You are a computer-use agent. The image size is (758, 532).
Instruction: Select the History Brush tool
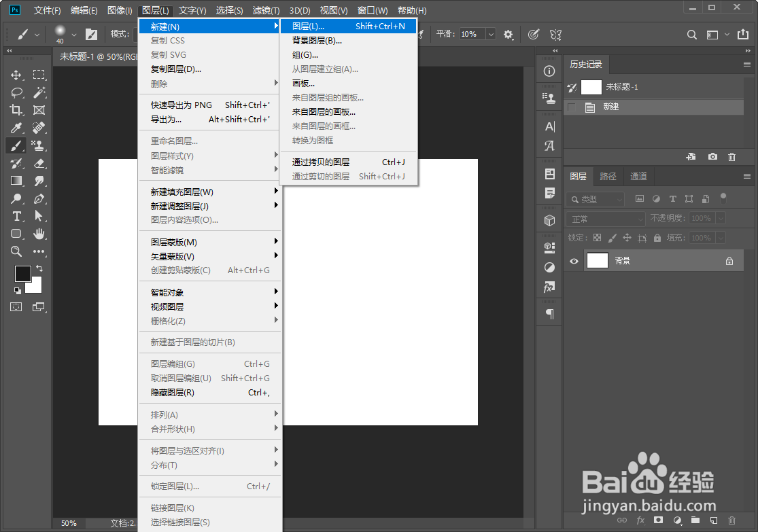[16, 163]
